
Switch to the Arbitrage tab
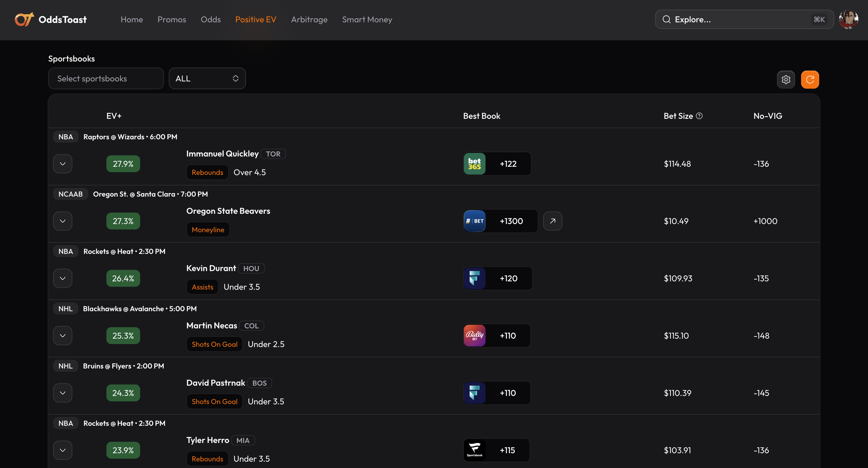pyautogui.click(x=309, y=20)
